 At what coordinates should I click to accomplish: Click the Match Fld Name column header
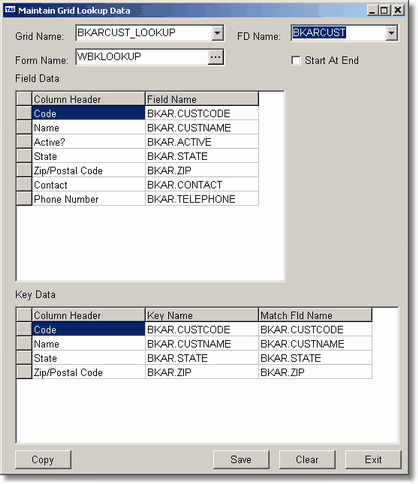coord(315,315)
